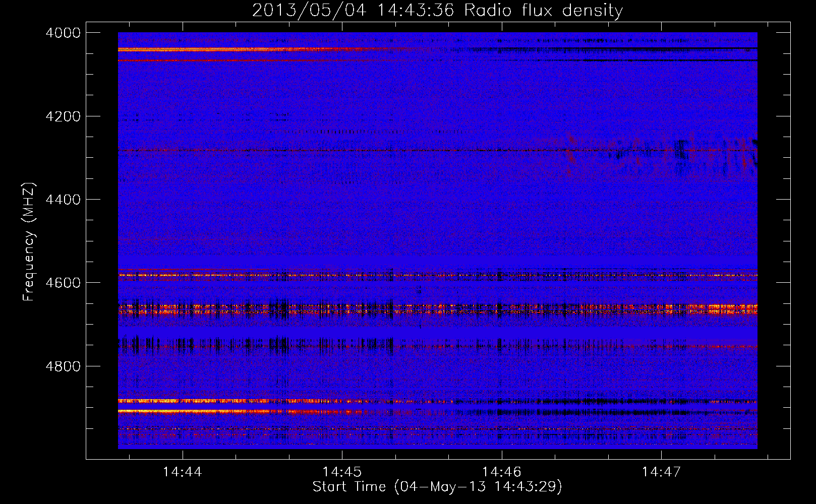The height and width of the screenshot is (504, 816).
Task: Click the plot title 'Radio flux density'
Action: 543,10
